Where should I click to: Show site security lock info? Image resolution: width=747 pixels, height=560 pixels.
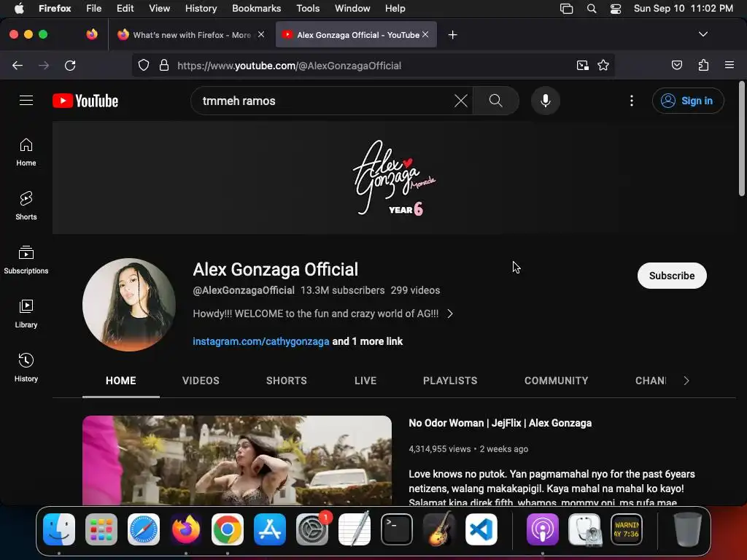(x=164, y=65)
